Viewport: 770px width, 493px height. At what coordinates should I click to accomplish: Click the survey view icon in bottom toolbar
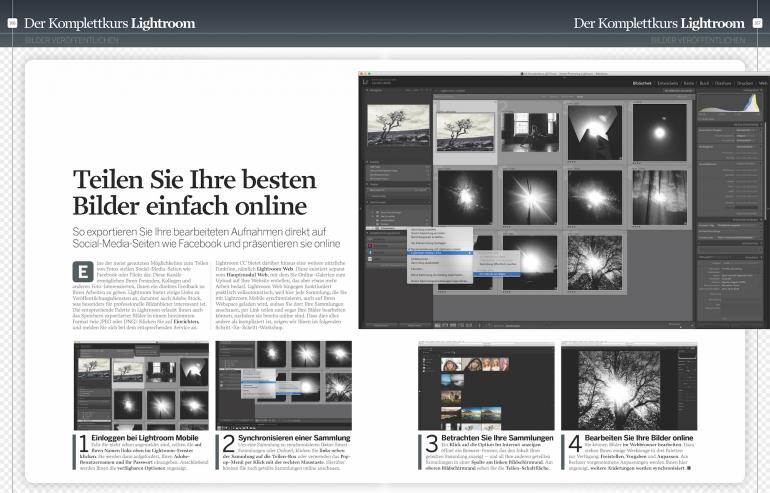tap(462, 325)
